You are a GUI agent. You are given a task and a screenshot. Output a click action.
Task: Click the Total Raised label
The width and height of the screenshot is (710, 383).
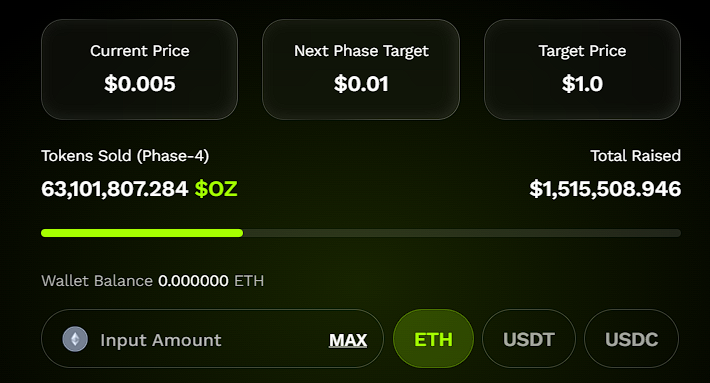point(635,156)
